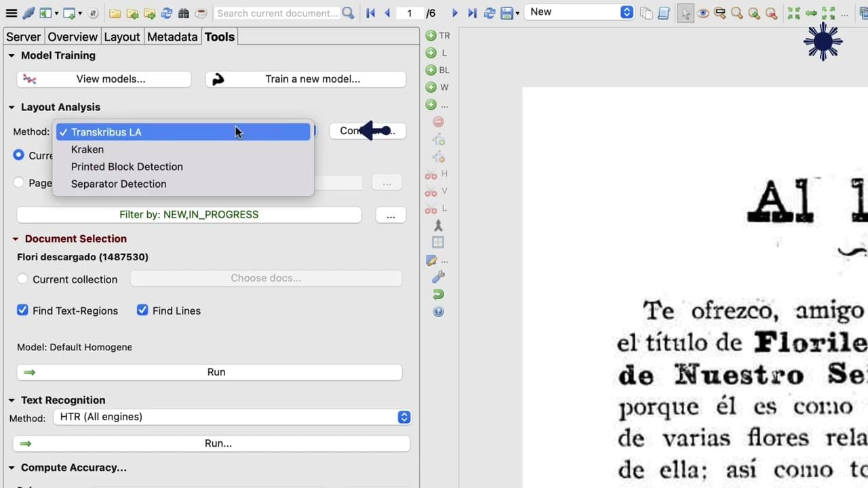The height and width of the screenshot is (488, 868).
Task: Run layout analysis with Run button
Action: pyautogui.click(x=210, y=372)
